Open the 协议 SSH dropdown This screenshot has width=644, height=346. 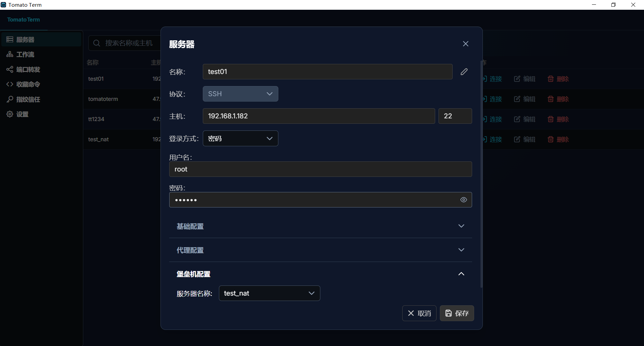[x=240, y=94]
